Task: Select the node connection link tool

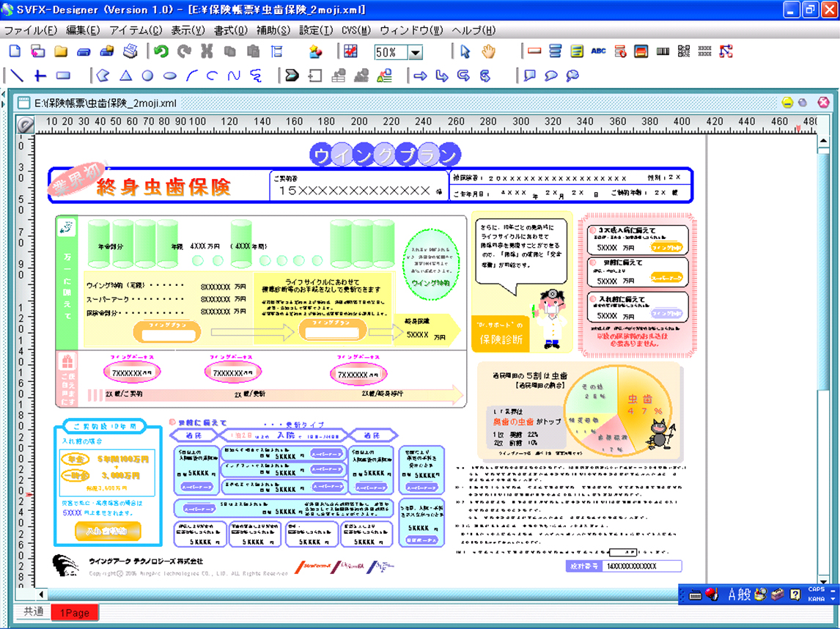Action: coord(726,51)
